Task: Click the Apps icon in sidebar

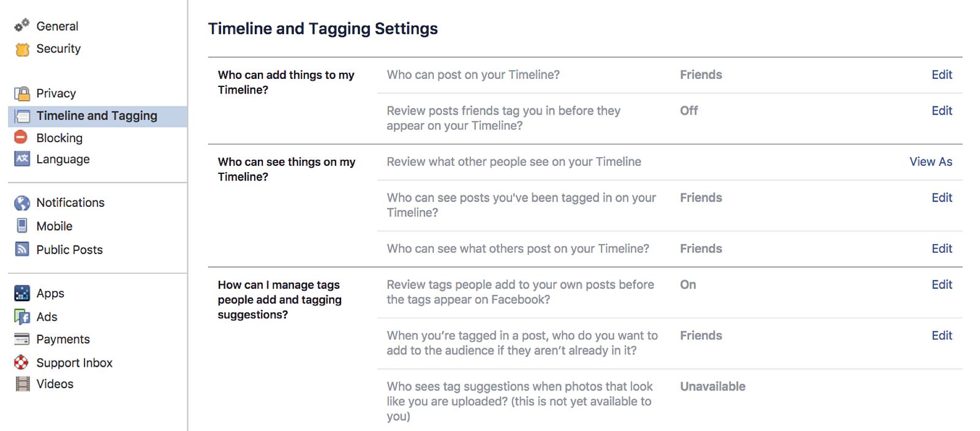Action: (22, 293)
